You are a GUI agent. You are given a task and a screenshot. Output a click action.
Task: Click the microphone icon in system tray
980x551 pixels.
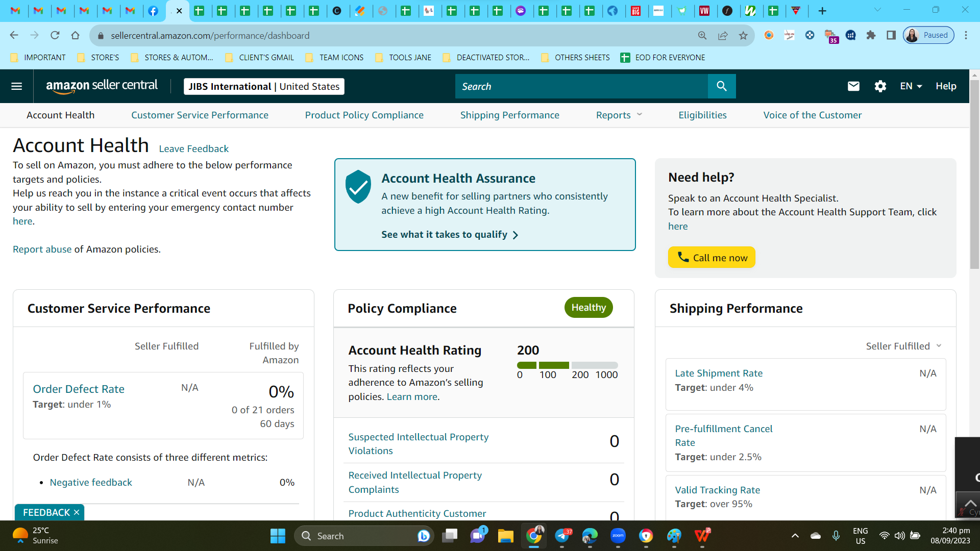[x=836, y=536]
